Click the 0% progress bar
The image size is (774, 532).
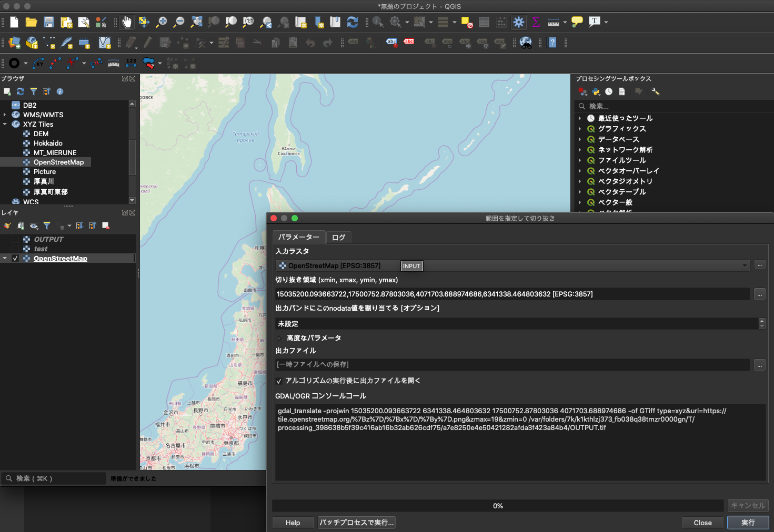coord(498,506)
